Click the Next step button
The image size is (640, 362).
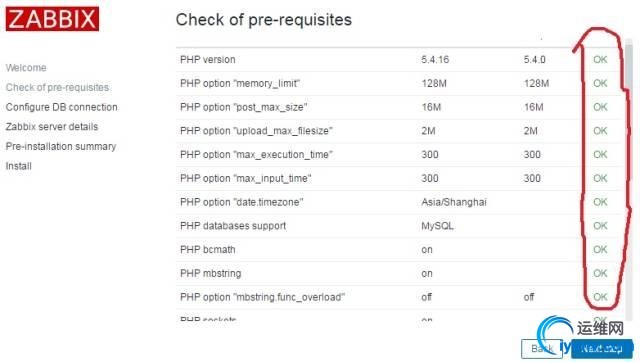[x=602, y=349]
